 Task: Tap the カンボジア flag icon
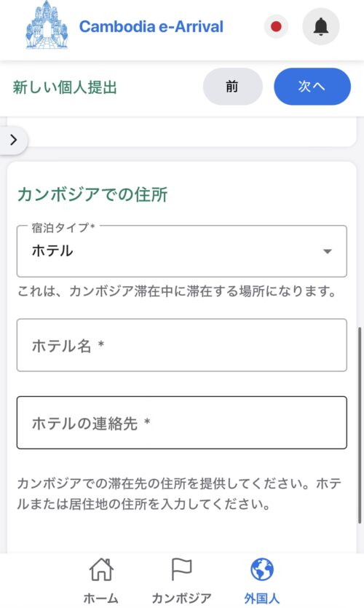181,569
